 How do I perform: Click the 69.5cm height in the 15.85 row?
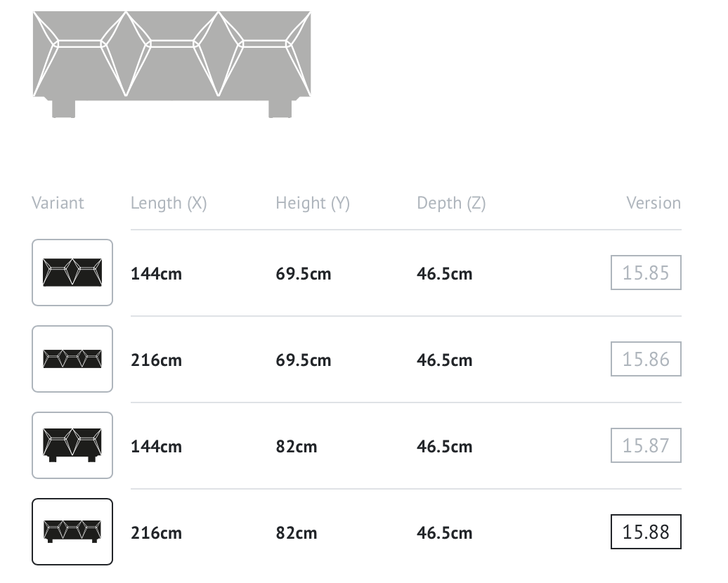[x=303, y=274]
